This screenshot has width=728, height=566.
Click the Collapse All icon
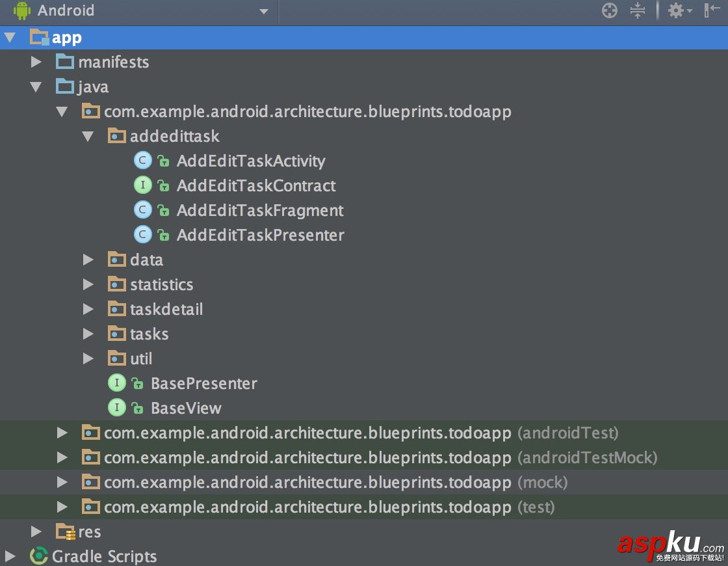point(638,10)
